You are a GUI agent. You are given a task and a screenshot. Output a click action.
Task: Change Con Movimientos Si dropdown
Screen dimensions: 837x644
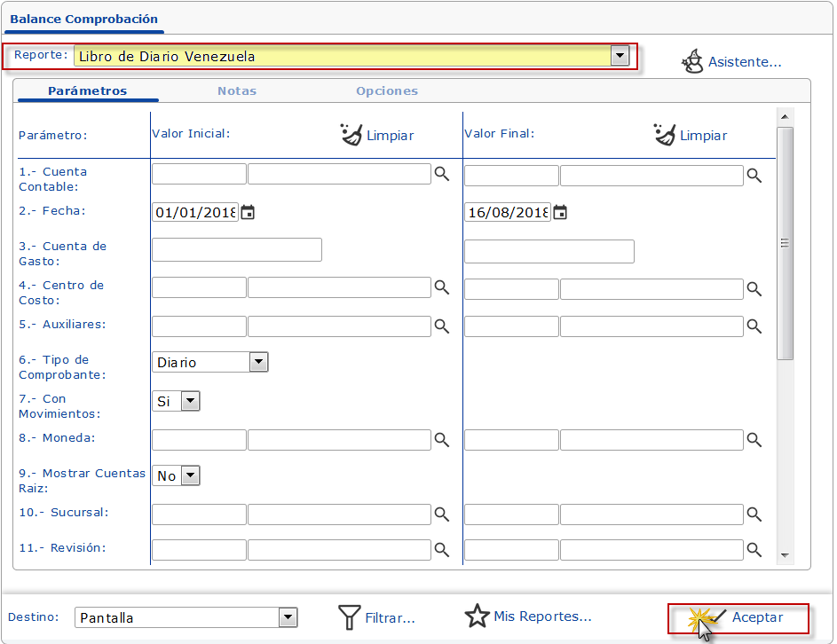pos(190,401)
